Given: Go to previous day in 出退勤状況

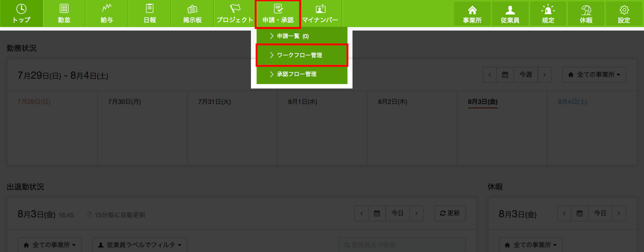Looking at the screenshot, I should click(x=362, y=214).
